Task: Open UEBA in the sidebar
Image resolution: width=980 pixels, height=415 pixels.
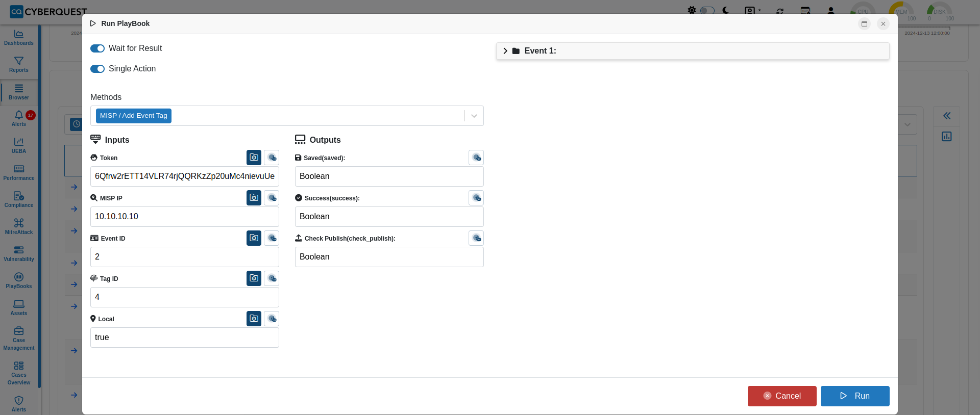Action: (19, 145)
